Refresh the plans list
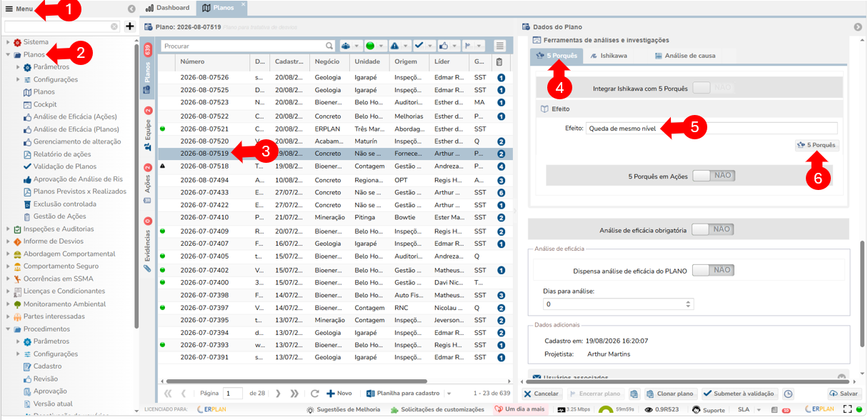Image resolution: width=868 pixels, height=420 pixels. click(x=314, y=394)
